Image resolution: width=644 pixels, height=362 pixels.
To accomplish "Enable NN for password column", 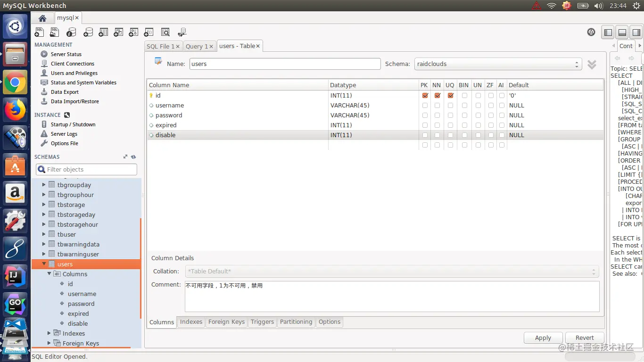I will coord(438,115).
